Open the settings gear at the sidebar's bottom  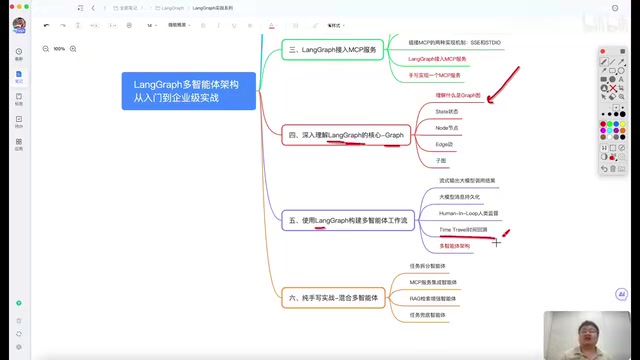[19, 347]
